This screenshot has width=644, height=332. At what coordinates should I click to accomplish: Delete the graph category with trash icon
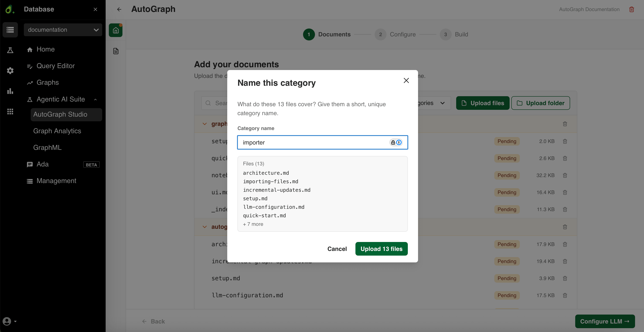point(565,124)
